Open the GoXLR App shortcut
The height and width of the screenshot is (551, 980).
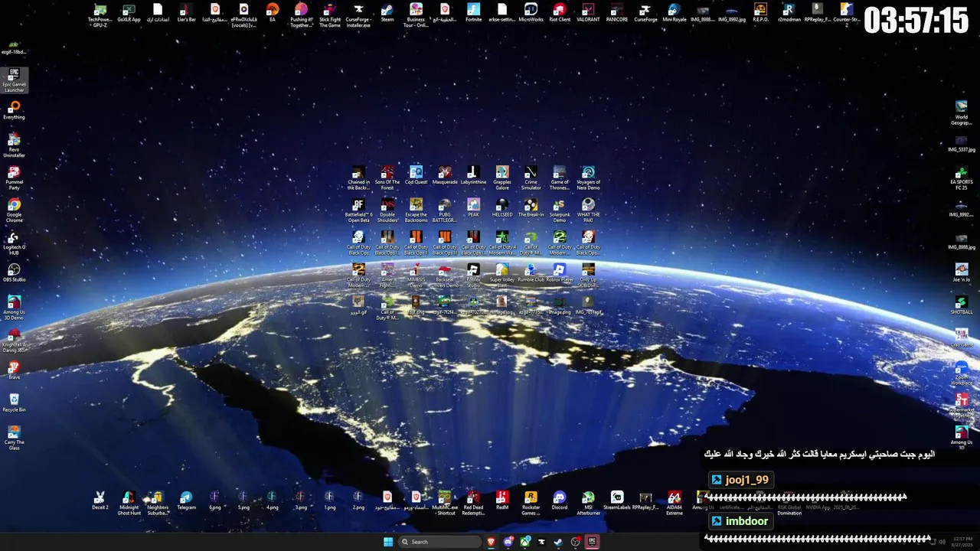(129, 13)
